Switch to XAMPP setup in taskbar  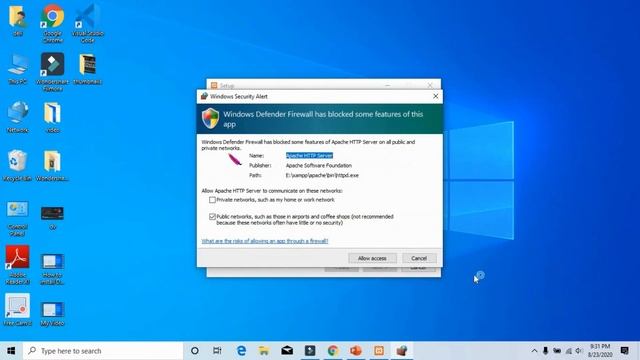pos(379,351)
